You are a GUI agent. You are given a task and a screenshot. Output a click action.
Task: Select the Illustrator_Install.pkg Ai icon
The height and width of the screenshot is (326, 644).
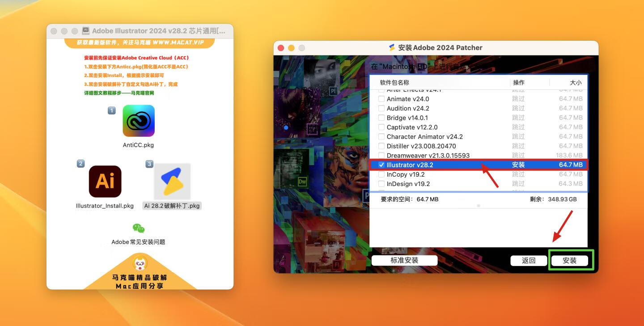(x=105, y=181)
